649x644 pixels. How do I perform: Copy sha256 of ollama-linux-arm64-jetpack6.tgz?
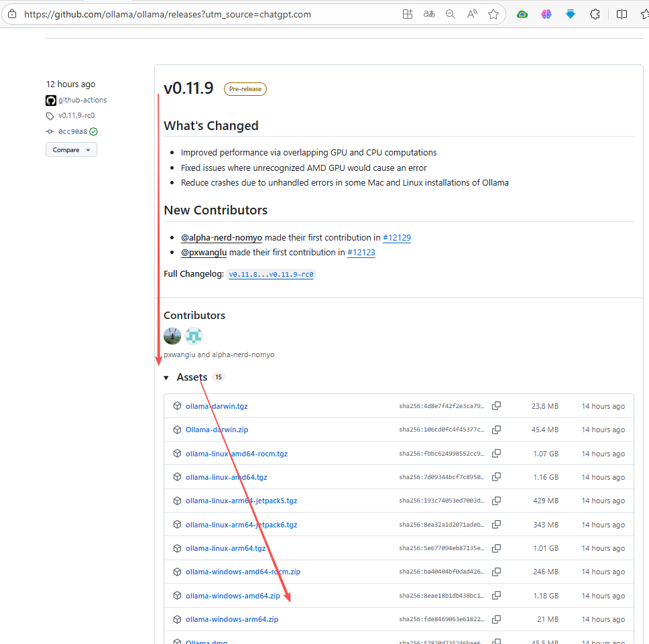[x=496, y=525]
